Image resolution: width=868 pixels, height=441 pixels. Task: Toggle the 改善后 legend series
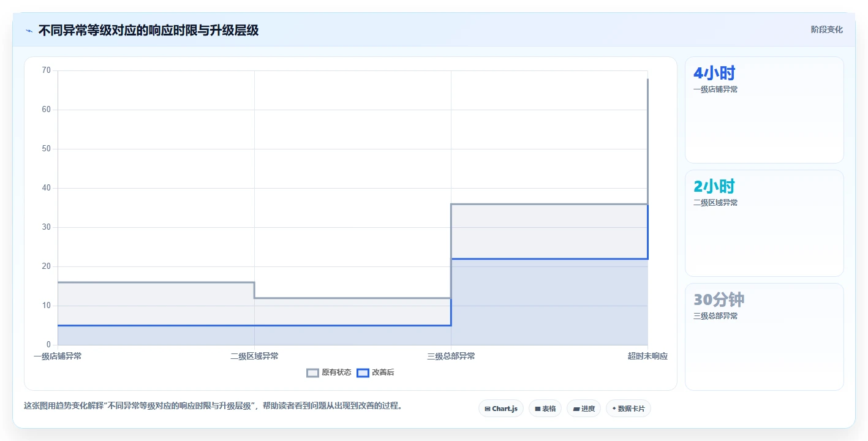376,372
